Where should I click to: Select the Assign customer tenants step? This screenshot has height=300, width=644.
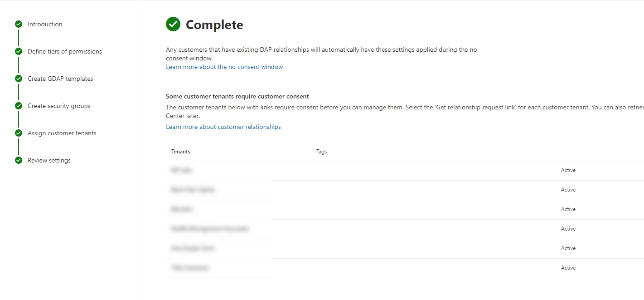click(62, 133)
